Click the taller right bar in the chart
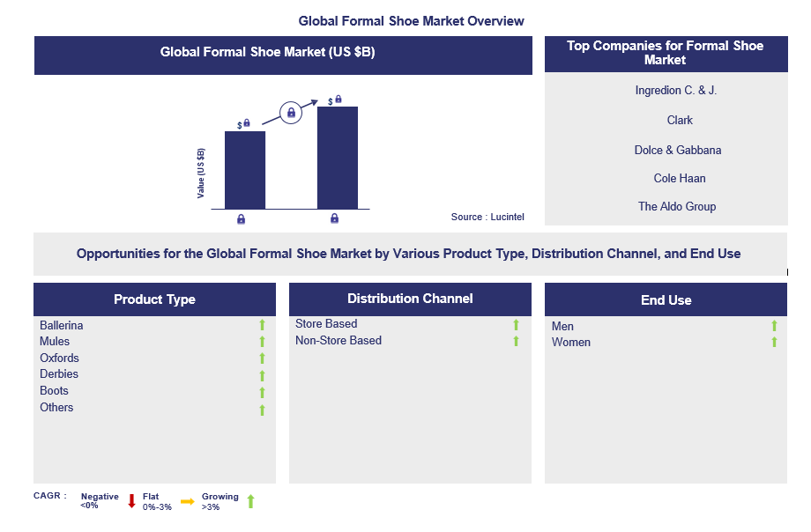This screenshot has width=811, height=532. [x=337, y=157]
